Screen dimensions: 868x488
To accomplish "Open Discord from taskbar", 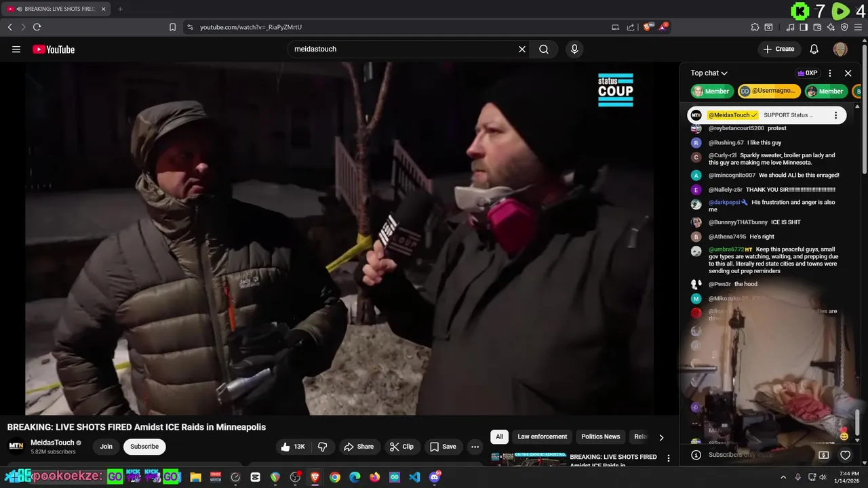I will click(435, 477).
